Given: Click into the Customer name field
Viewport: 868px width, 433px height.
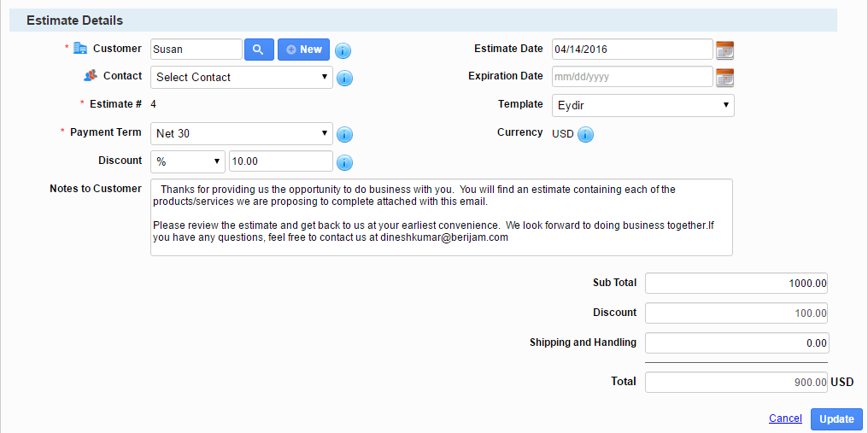Looking at the screenshot, I should point(196,50).
